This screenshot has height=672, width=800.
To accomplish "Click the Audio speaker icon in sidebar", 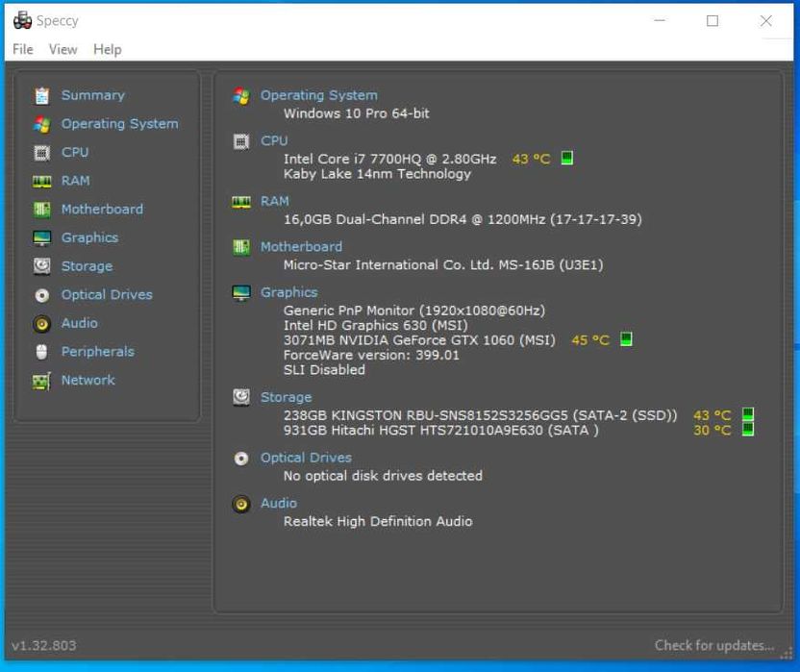I will [x=42, y=323].
